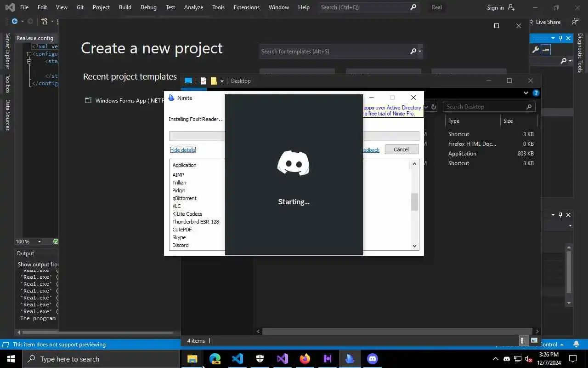This screenshot has width=588, height=368.
Task: Open Microsoft Edge Canary taskbar icon
Action: coord(215,359)
